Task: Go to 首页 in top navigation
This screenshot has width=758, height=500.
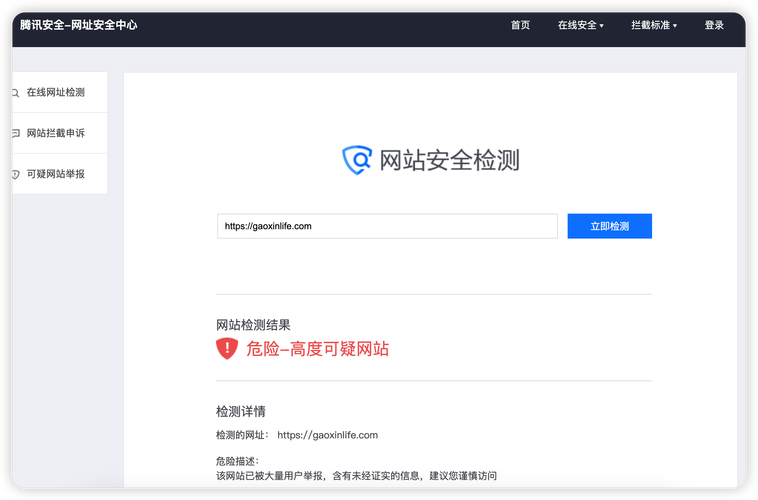Action: pyautogui.click(x=520, y=25)
